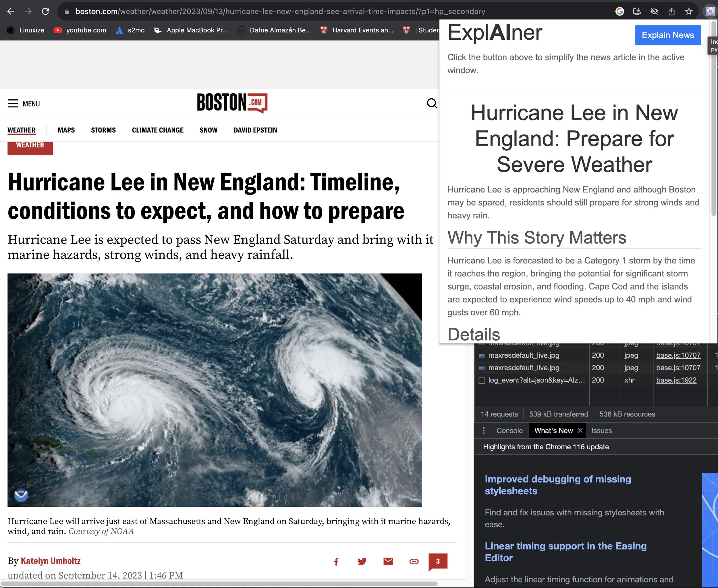Screen dimensions: 718x588
Task: Share article on Facebook
Action: click(x=336, y=562)
